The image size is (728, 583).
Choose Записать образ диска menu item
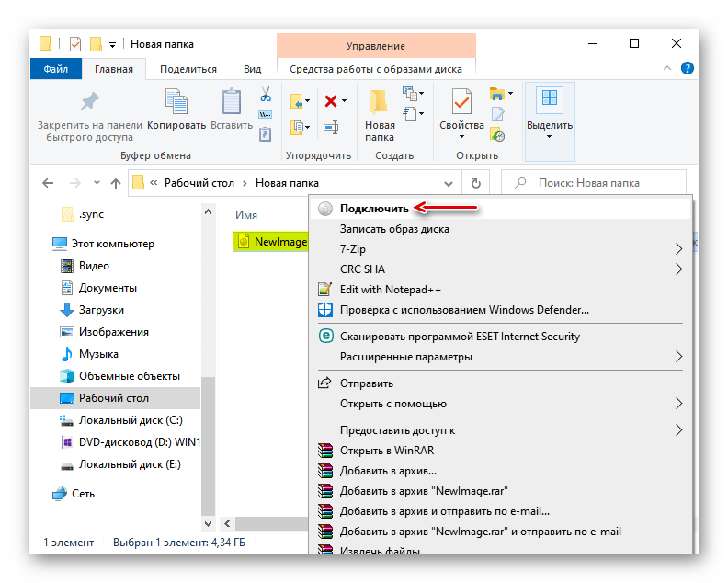[x=500, y=229]
